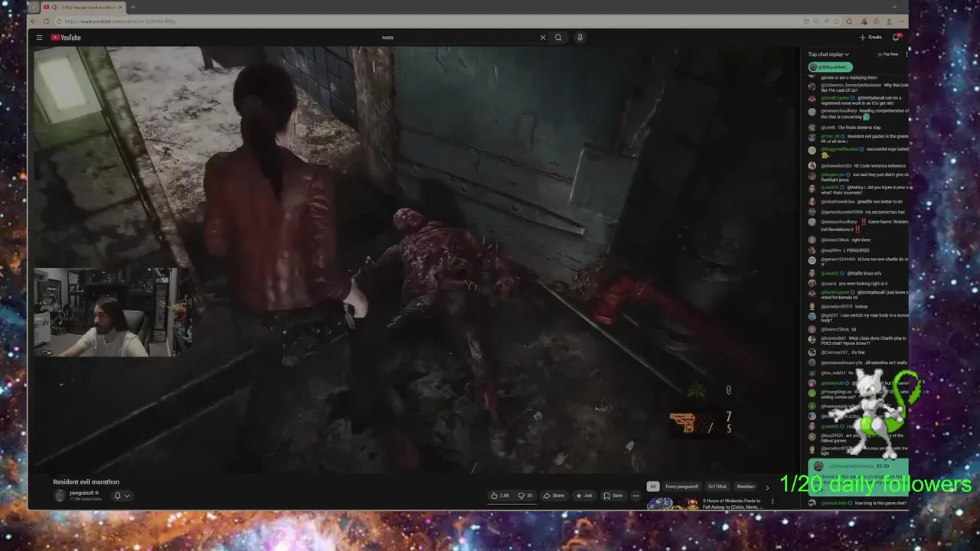
Task: Open the Nintendo Facts video thumbnail
Action: point(673,504)
